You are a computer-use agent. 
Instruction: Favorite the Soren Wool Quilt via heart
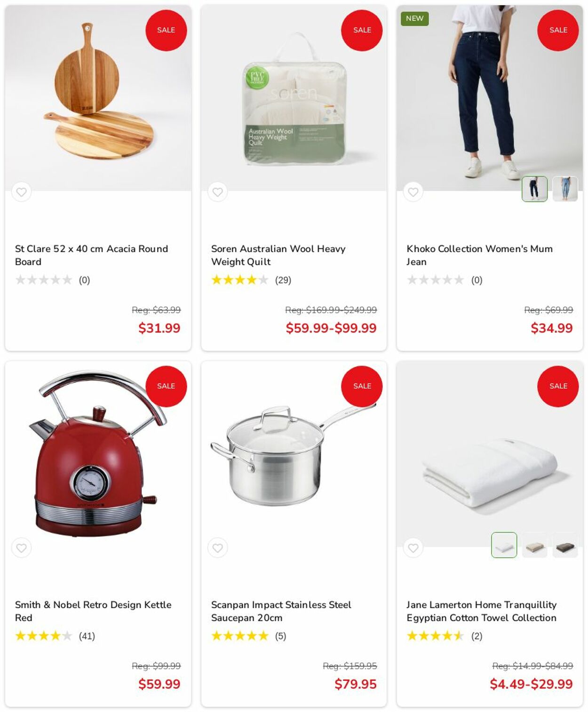217,192
